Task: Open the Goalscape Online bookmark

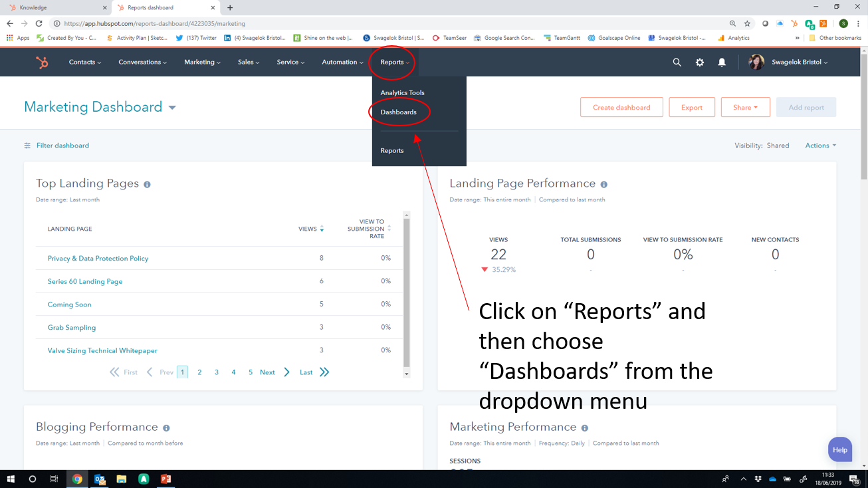Action: point(613,38)
